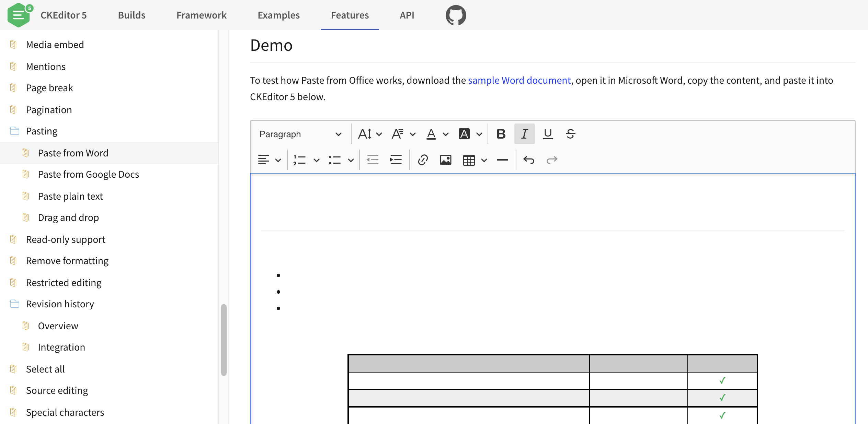Screen dimensions: 868x424
Task: Open Revision history Integration page
Action: pos(61,347)
